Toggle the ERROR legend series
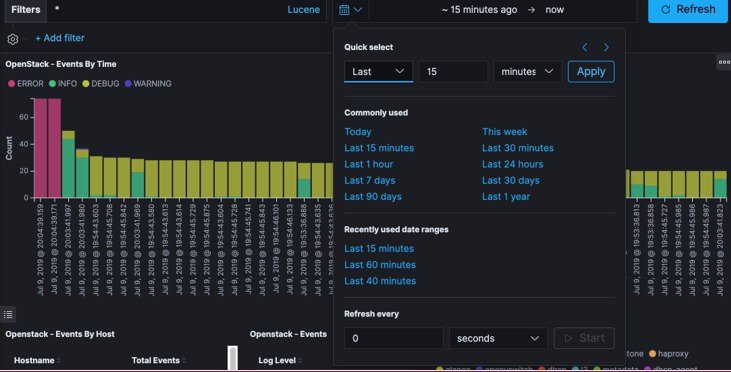Screen dimensions: 731x372 point(26,83)
